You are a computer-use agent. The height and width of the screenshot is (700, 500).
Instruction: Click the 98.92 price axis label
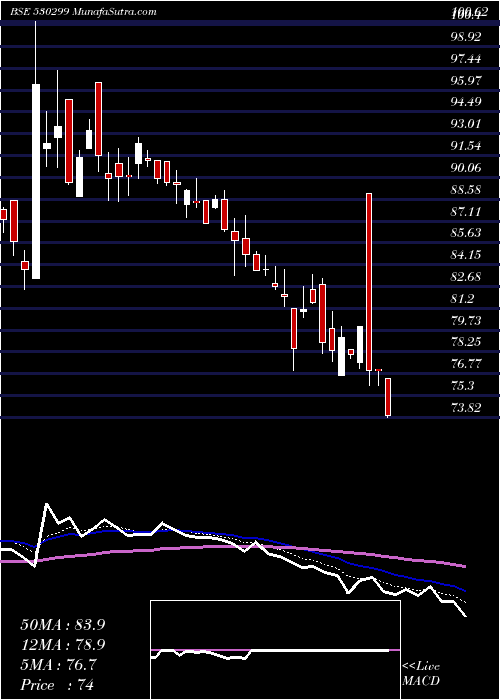[466, 37]
